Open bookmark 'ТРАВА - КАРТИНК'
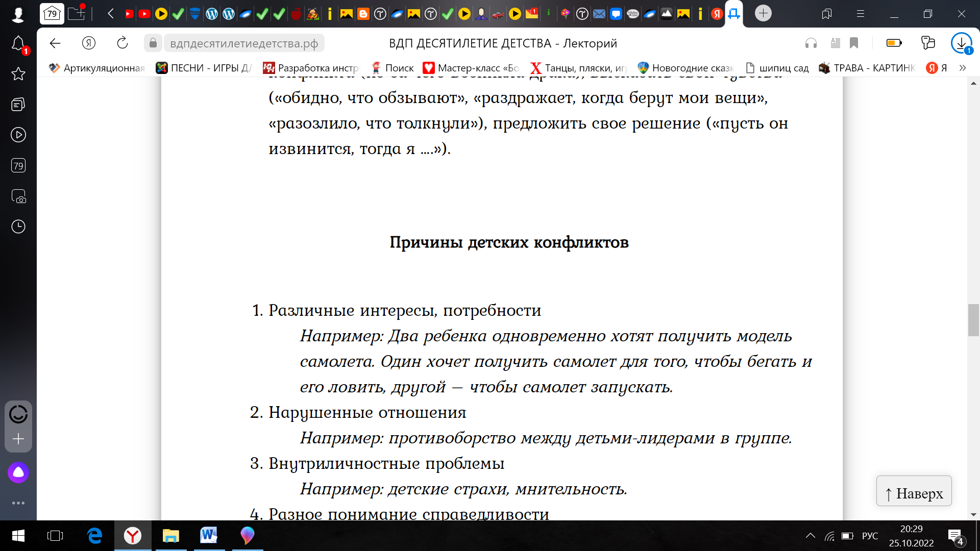Viewport: 980px width, 551px height. tap(867, 68)
